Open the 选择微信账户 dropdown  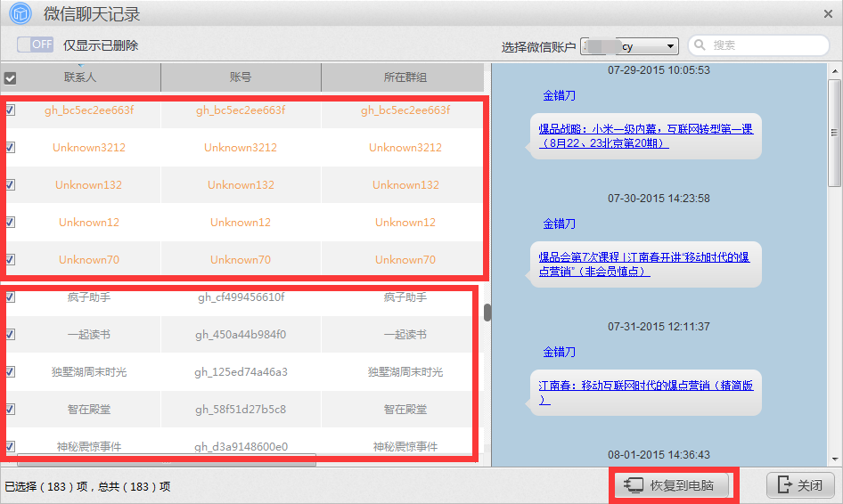(x=629, y=46)
